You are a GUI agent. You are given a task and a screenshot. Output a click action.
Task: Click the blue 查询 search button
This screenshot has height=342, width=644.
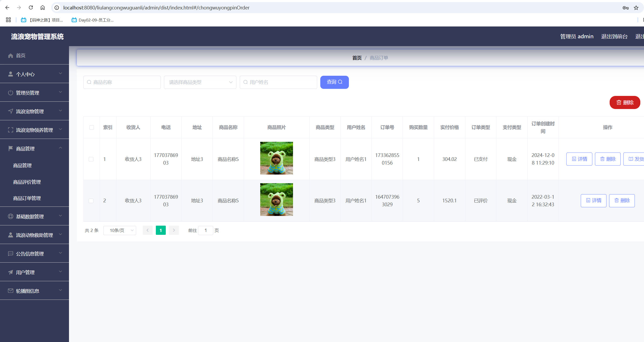[x=334, y=82]
